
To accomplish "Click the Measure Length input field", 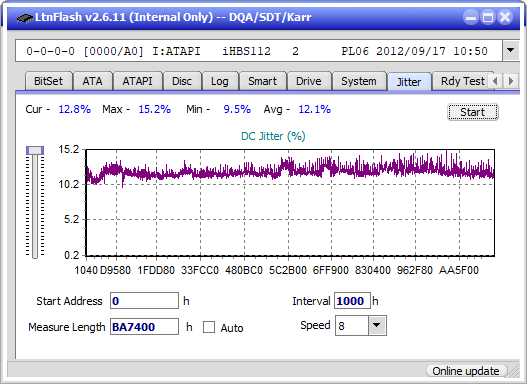I will pyautogui.click(x=145, y=327).
